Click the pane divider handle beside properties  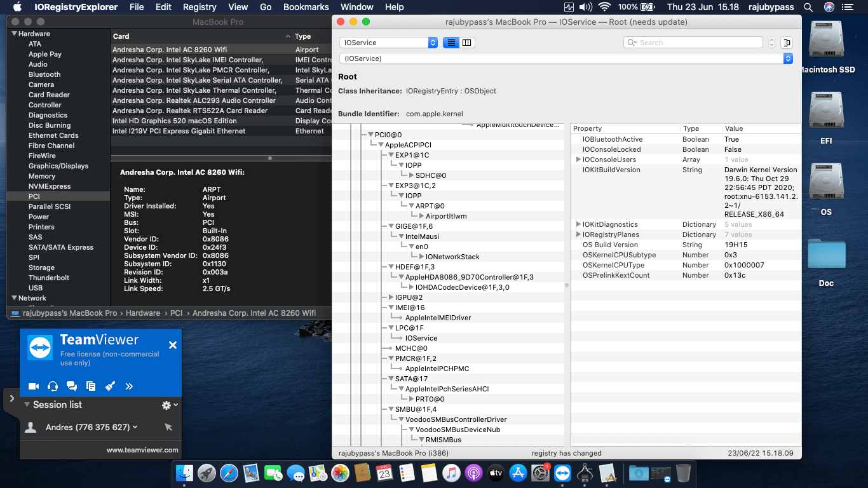pyautogui.click(x=567, y=285)
